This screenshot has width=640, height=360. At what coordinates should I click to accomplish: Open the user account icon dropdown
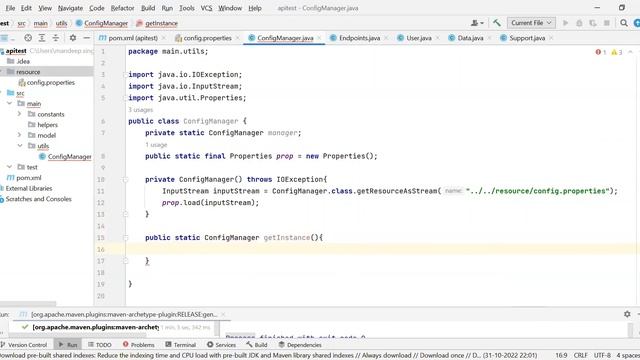[477, 23]
